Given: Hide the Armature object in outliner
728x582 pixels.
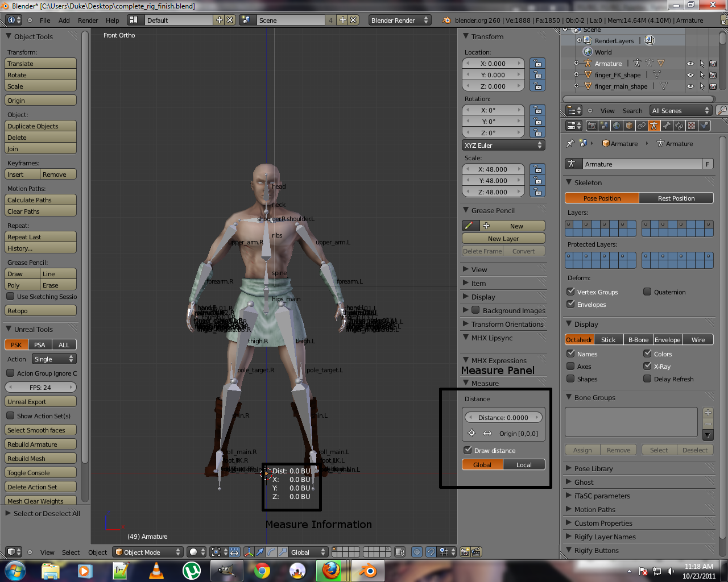Looking at the screenshot, I should point(690,64).
